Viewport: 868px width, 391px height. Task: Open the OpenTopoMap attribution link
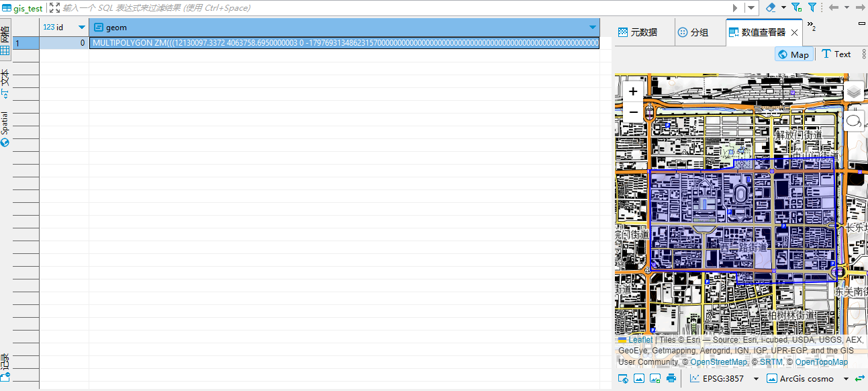click(822, 362)
